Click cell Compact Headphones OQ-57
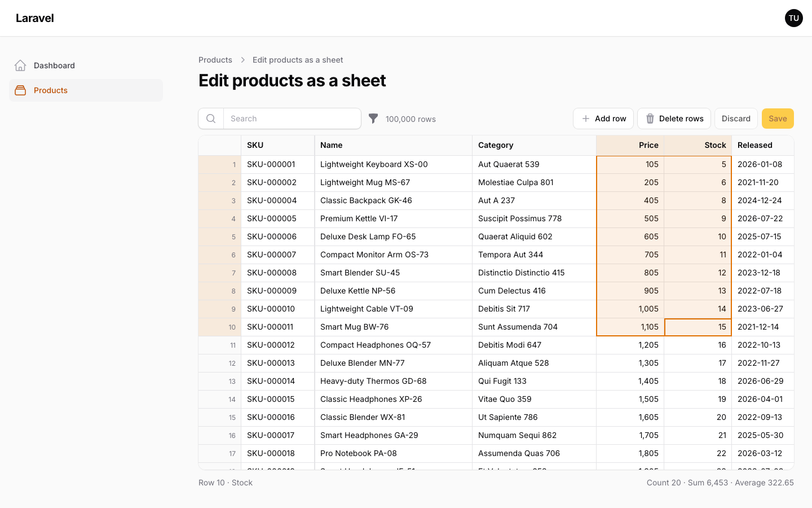Viewport: 812px width, 508px height. [x=394, y=345]
